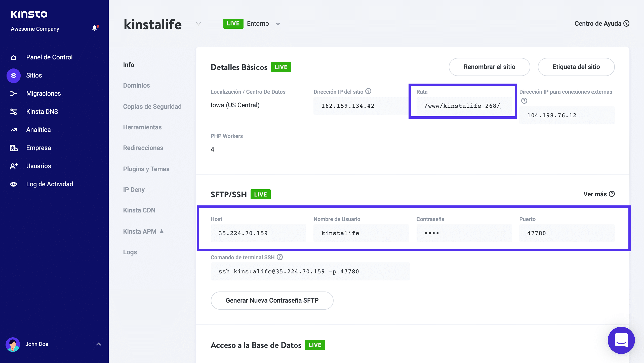Open Analítica via its chart icon
This screenshot has width=644, height=363.
[x=14, y=130]
